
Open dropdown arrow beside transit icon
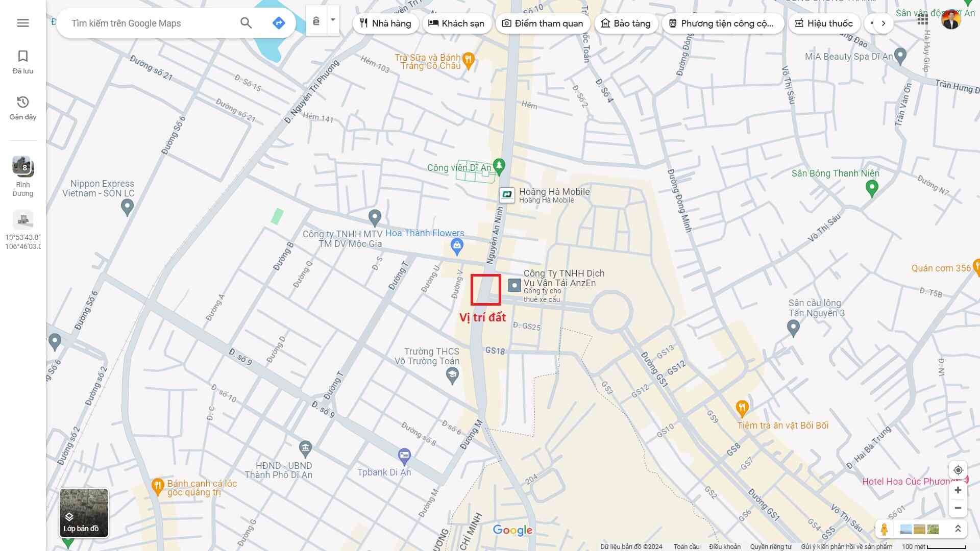333,20
